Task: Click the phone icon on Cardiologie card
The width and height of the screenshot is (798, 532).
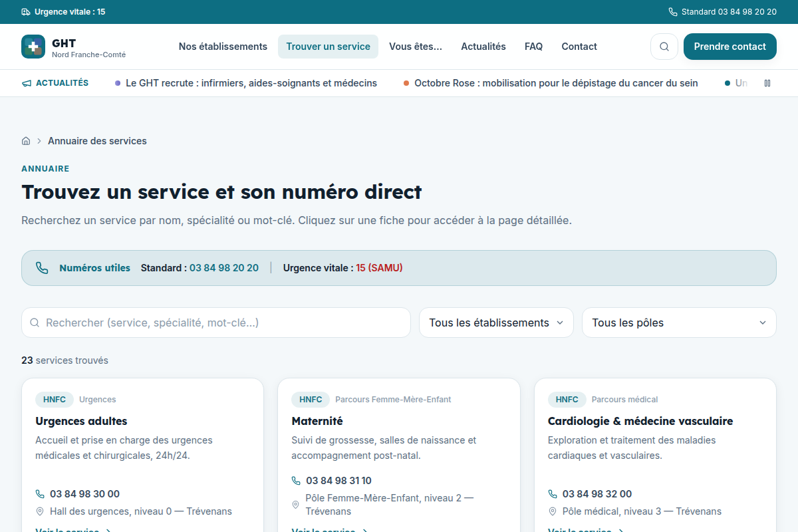Action: 553,494
